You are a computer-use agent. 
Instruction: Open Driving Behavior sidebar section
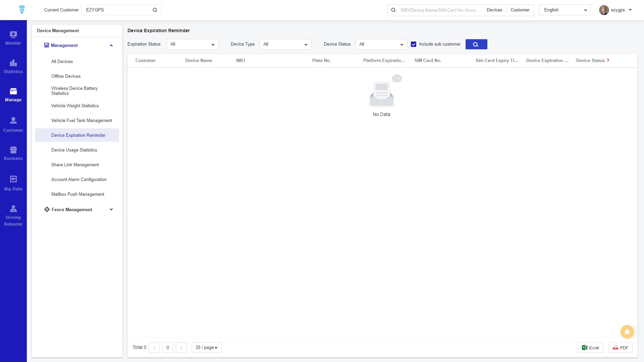click(x=13, y=216)
